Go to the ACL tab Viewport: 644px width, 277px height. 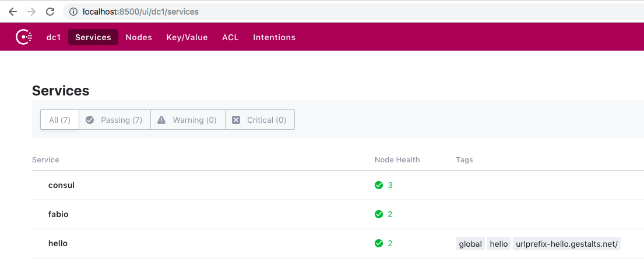point(230,37)
